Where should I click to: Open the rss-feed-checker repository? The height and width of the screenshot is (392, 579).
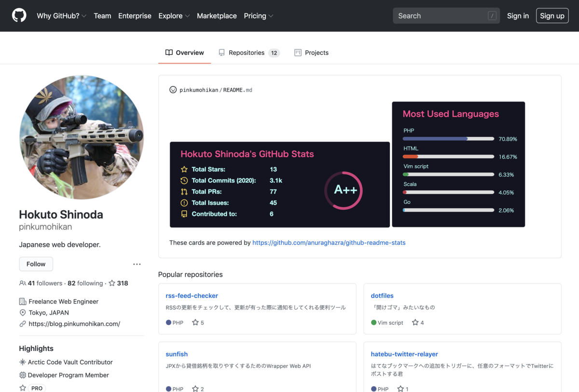tap(192, 296)
